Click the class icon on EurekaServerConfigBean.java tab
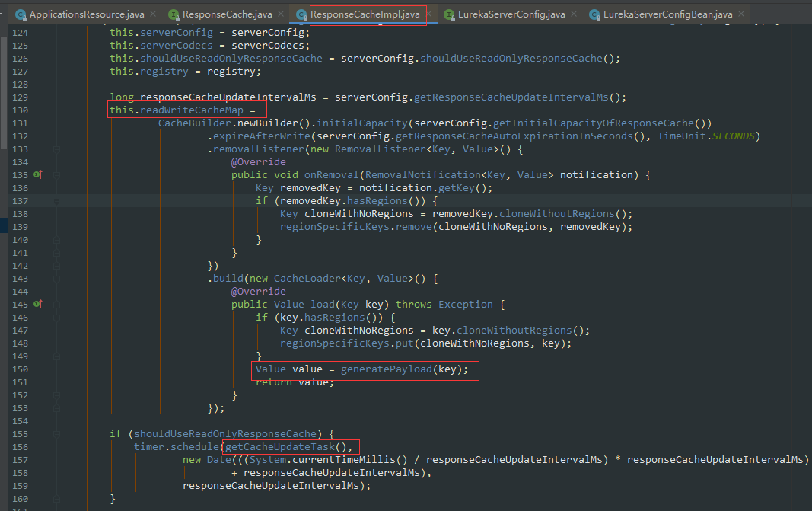The width and height of the screenshot is (812, 511). pyautogui.click(x=594, y=15)
